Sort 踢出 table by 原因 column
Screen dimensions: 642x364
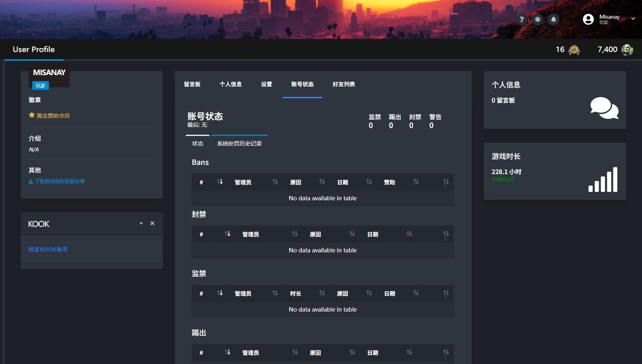pyautogui.click(x=330, y=352)
